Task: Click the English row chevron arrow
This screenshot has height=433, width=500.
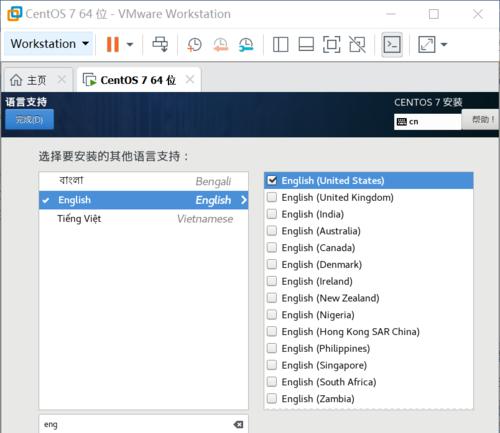Action: (244, 200)
